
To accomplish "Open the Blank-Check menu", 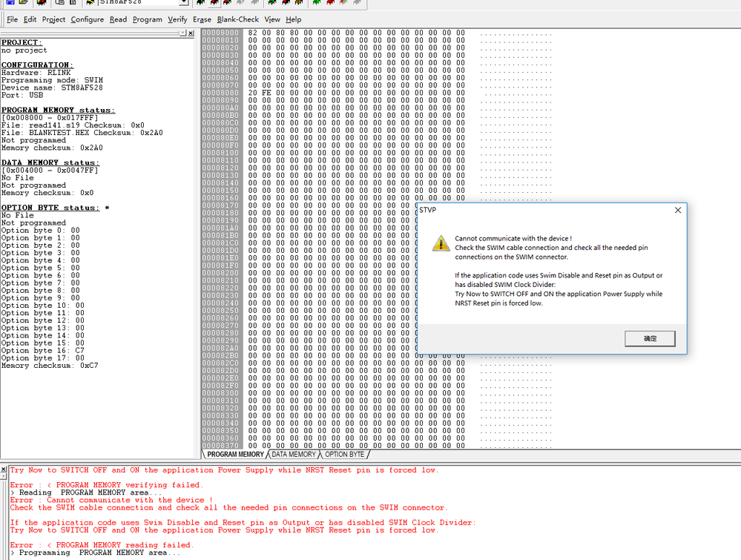I will (237, 19).
